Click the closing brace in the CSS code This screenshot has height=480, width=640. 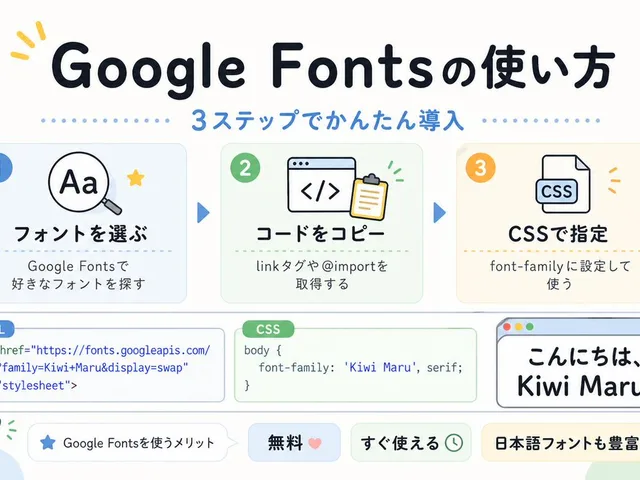click(x=247, y=386)
